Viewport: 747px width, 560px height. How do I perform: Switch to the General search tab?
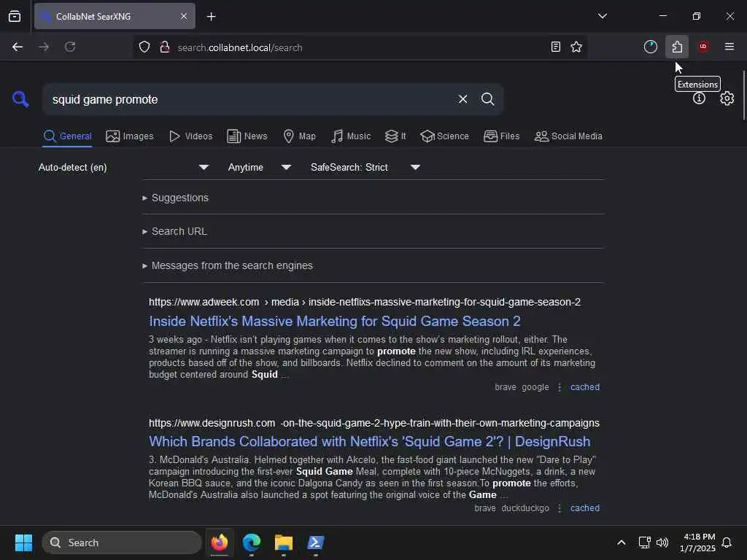tap(67, 136)
